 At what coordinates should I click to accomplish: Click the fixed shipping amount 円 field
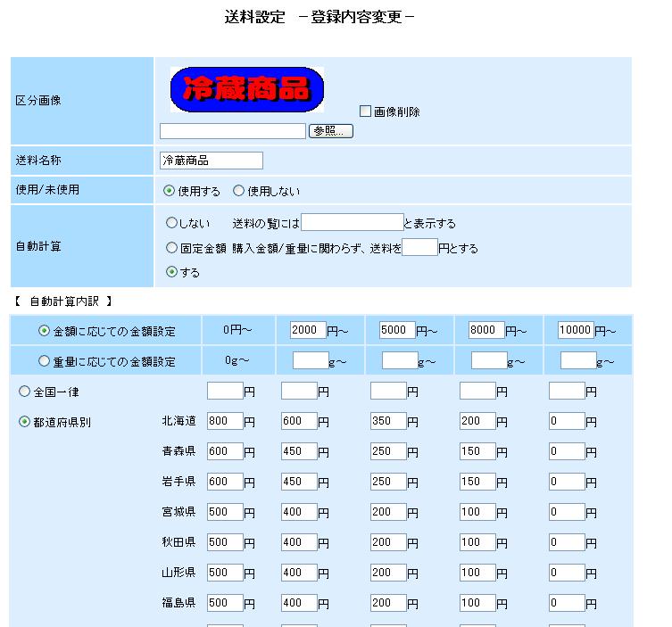(419, 248)
